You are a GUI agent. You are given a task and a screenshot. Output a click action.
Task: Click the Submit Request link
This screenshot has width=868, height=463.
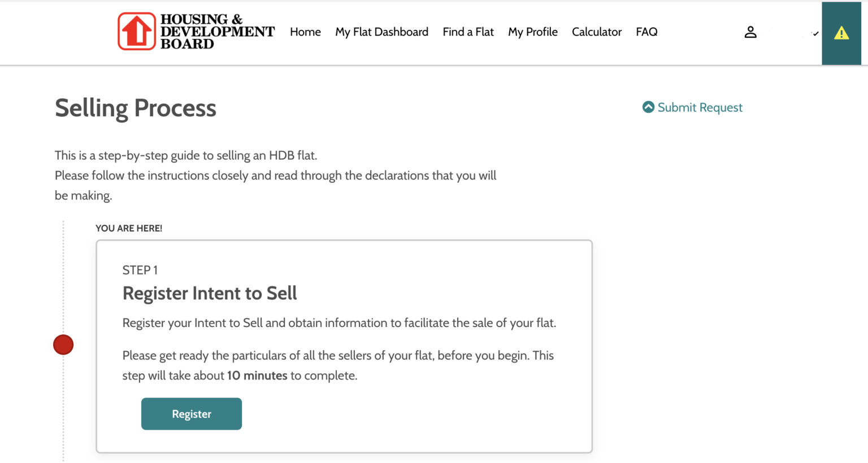coord(700,107)
